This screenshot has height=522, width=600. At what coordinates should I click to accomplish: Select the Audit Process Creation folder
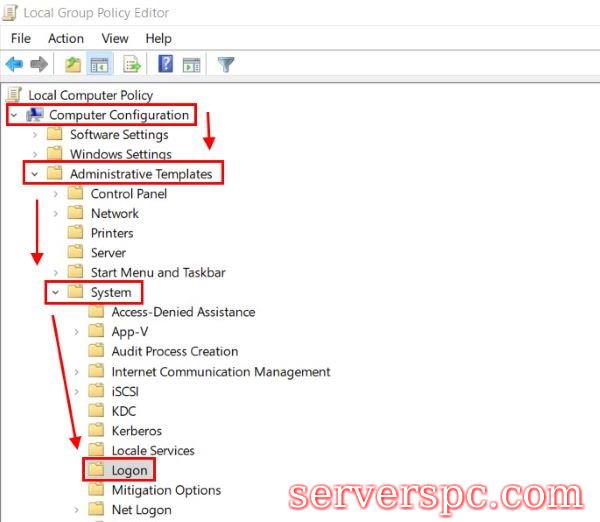(174, 352)
